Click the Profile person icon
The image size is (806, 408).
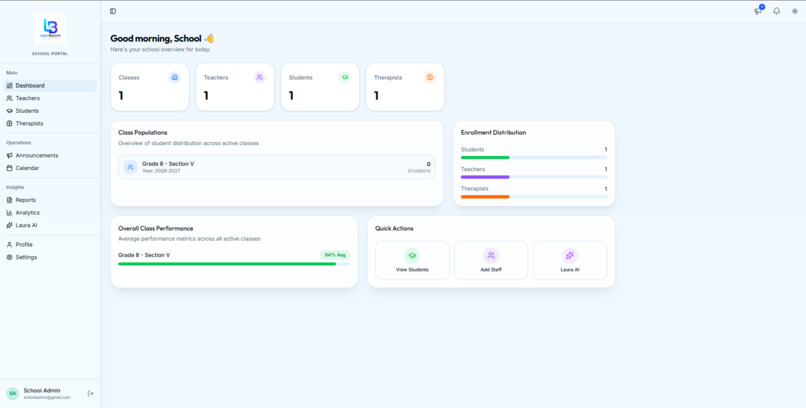tap(9, 245)
